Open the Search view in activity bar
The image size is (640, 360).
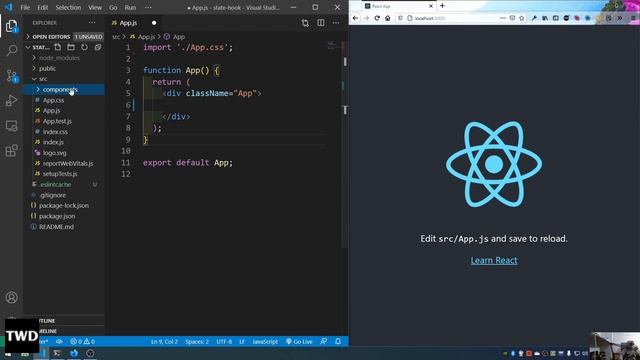pyautogui.click(x=11, y=51)
